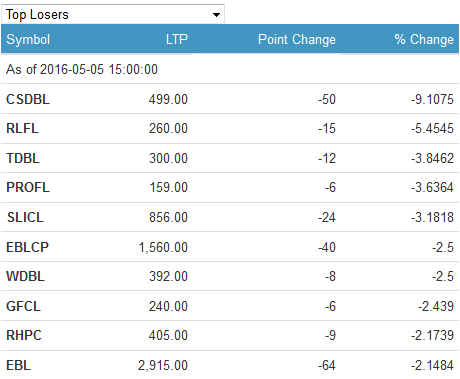Sort by the LTP column header
Viewport: 460px width, 379px height.
pyautogui.click(x=177, y=39)
